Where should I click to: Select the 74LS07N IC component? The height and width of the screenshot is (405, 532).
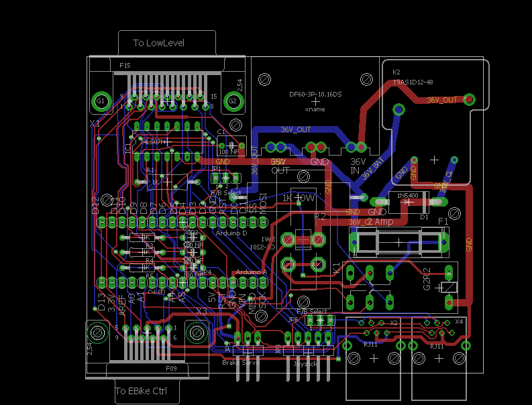[x=167, y=141]
